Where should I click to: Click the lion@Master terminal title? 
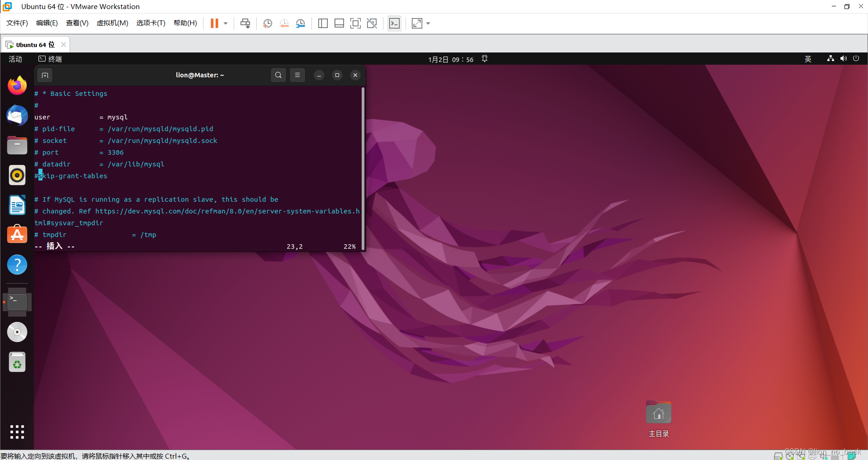click(200, 75)
